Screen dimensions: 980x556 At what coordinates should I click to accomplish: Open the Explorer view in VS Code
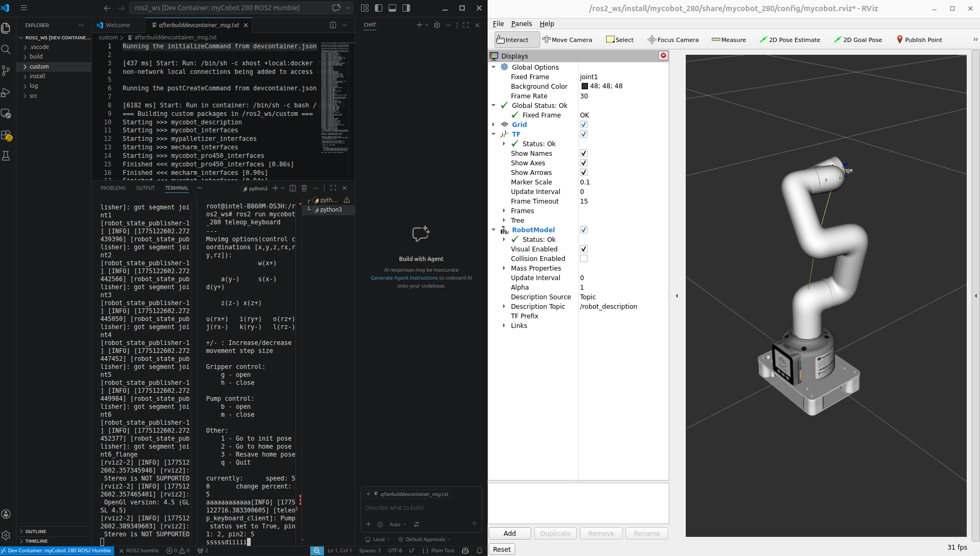(x=6, y=28)
